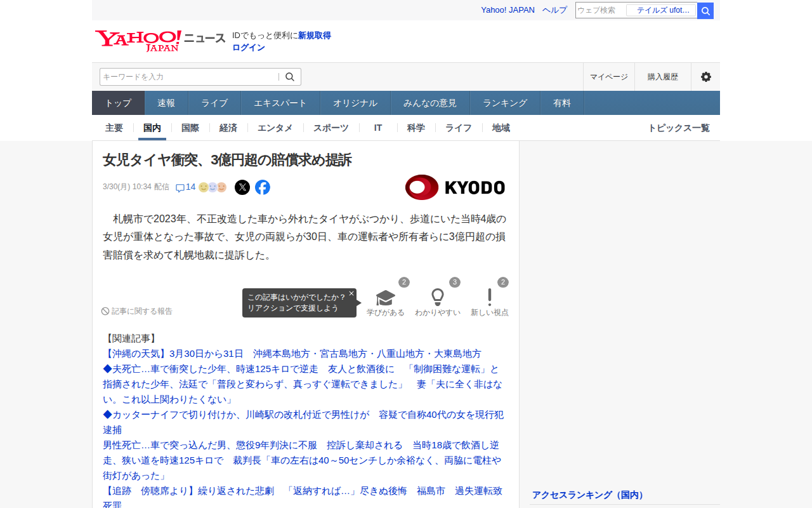
Task: Click the emoji reaction faces icon
Action: pyautogui.click(x=213, y=187)
